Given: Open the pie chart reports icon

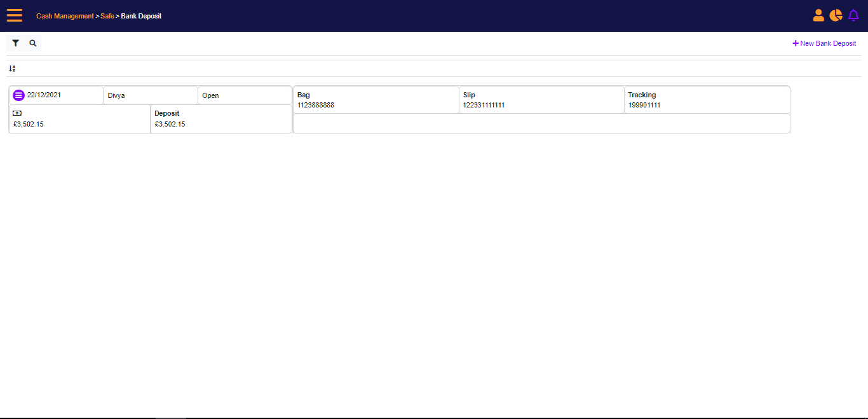Looking at the screenshot, I should click(836, 15).
